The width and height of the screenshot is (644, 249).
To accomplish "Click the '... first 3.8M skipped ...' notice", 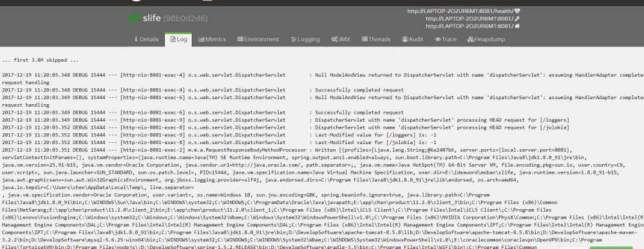I will tap(40, 60).
